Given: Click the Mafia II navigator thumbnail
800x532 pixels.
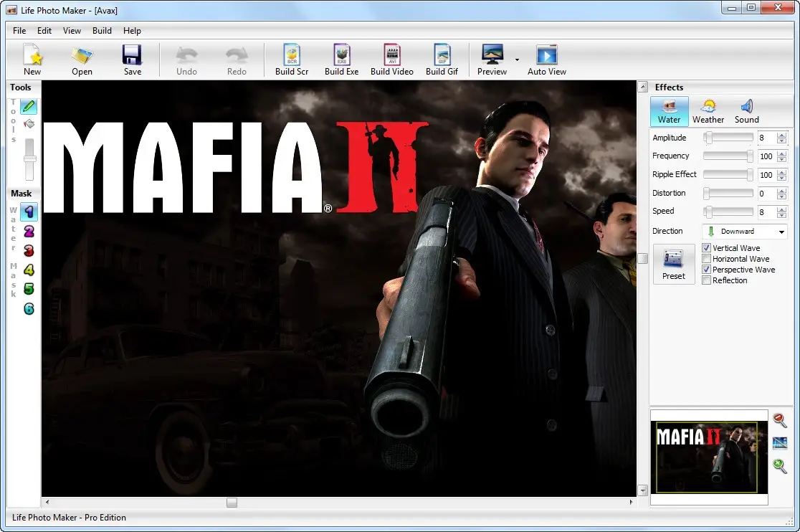Looking at the screenshot, I should pos(709,457).
